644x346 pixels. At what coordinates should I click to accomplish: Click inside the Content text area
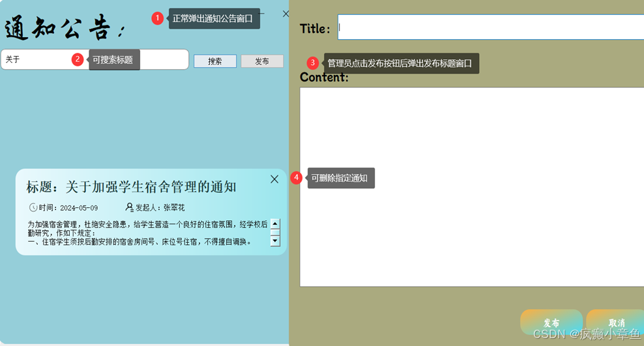pyautogui.click(x=472, y=187)
